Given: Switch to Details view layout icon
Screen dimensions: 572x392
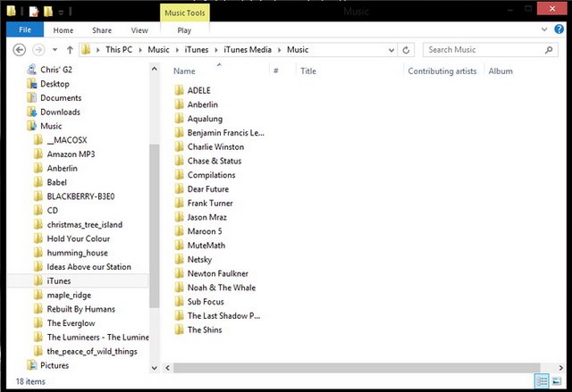Looking at the screenshot, I should [542, 381].
